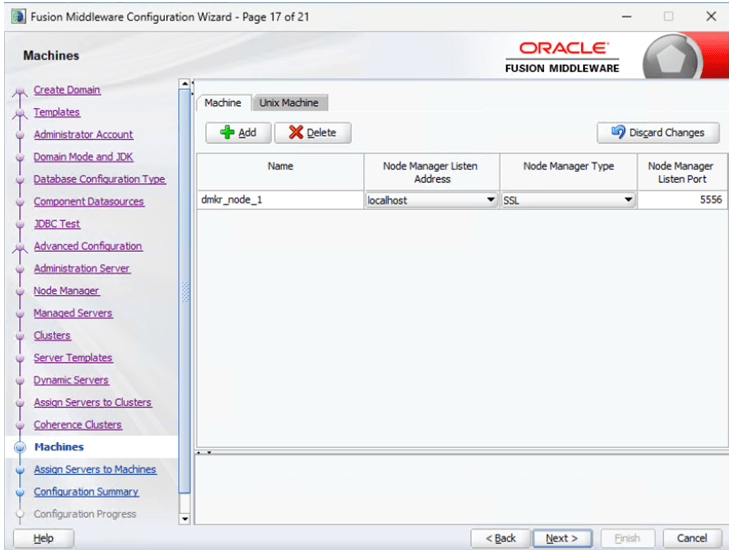The height and width of the screenshot is (550, 729).
Task: Go to Advanced Configuration step
Action: click(x=88, y=246)
